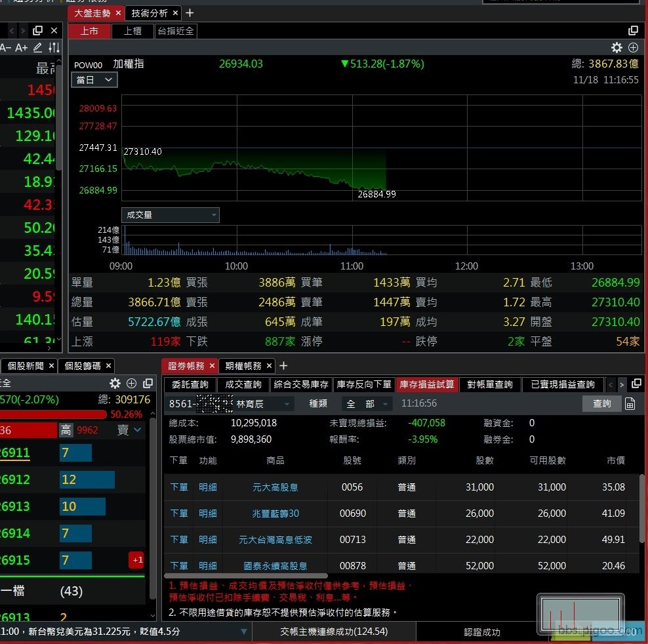This screenshot has width=648, height=644.
Task: Click the add-indicator plus circle in chart panel
Action: 633,47
